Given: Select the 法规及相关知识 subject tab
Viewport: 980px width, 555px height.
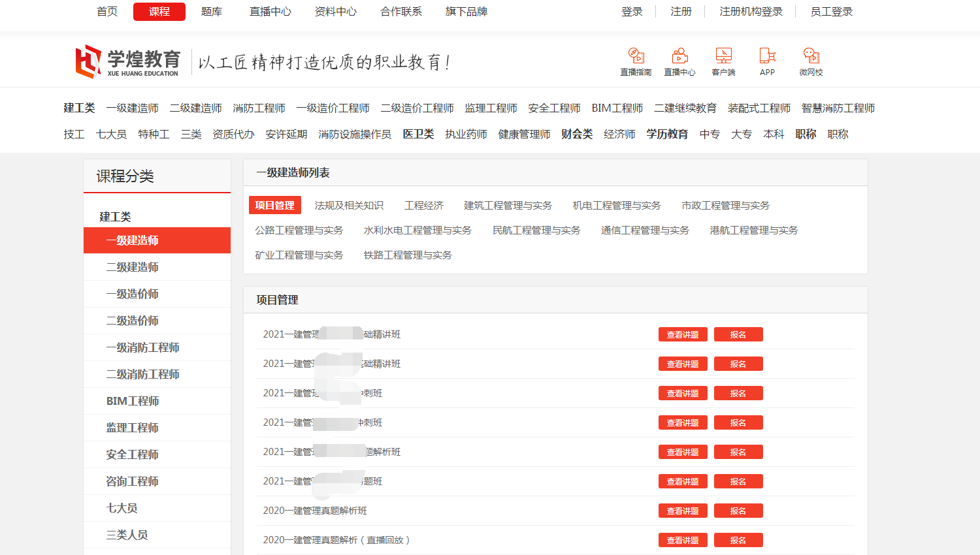Looking at the screenshot, I should pyautogui.click(x=349, y=206).
